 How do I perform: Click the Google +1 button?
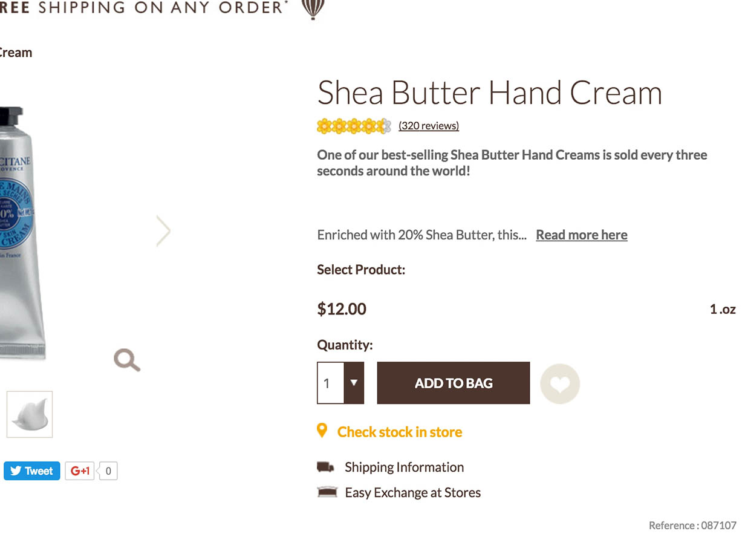pyautogui.click(x=80, y=470)
